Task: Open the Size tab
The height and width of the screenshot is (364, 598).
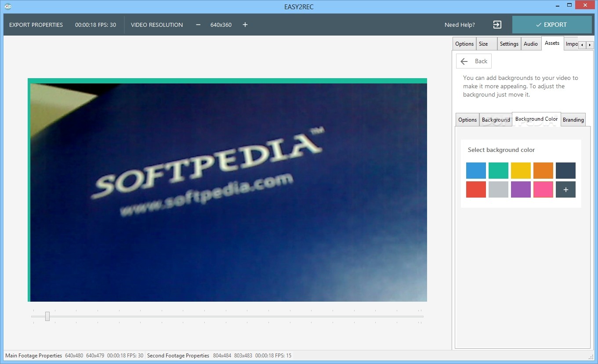Action: coord(487,43)
